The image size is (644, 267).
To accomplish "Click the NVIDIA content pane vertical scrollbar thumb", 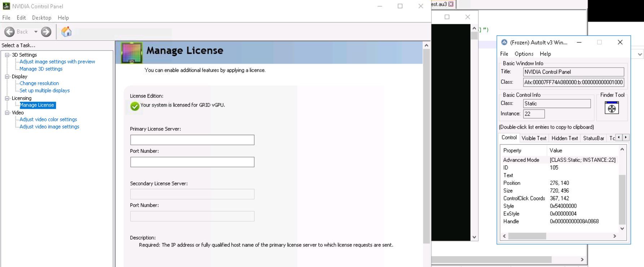I will 426,146.
